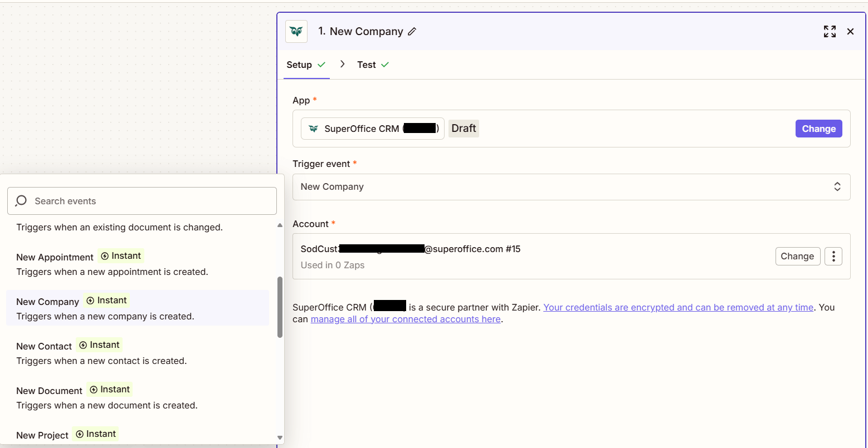Click the fullscreen expand icon
868x448 pixels.
click(830, 32)
